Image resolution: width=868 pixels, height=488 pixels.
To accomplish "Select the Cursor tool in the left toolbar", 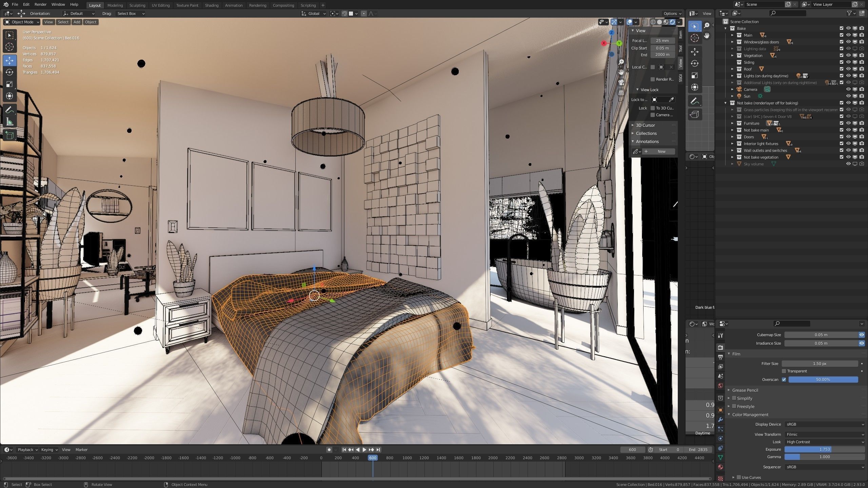I will 9,47.
